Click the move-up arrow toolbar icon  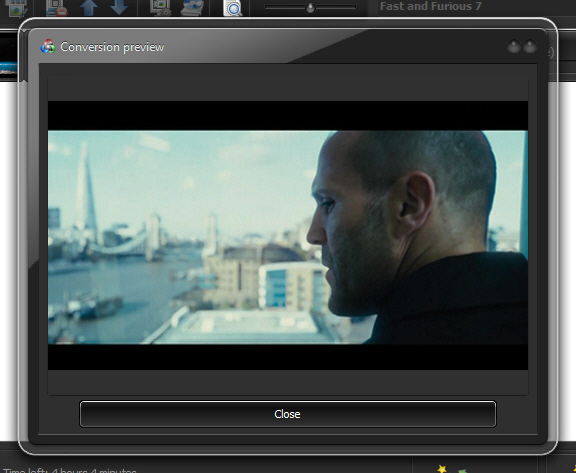89,7
